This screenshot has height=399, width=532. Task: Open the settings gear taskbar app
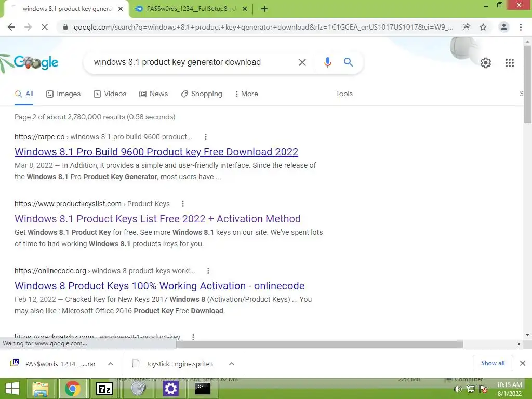pyautogui.click(x=170, y=389)
